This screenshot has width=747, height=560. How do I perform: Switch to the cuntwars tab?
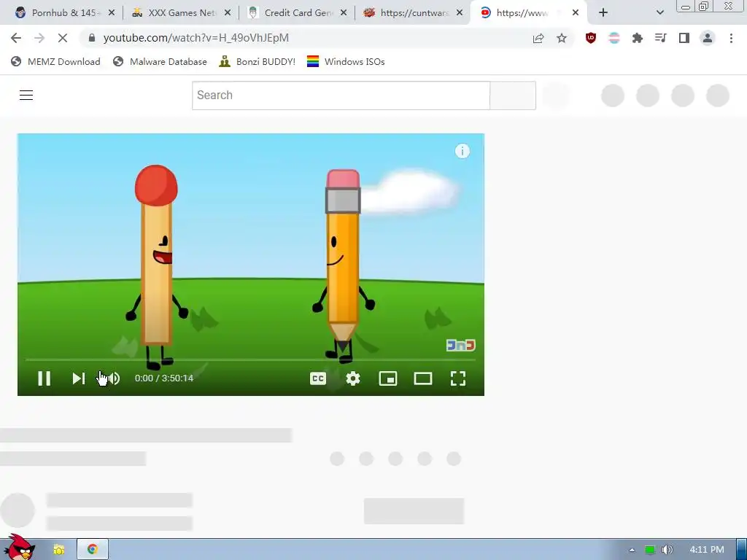[414, 13]
